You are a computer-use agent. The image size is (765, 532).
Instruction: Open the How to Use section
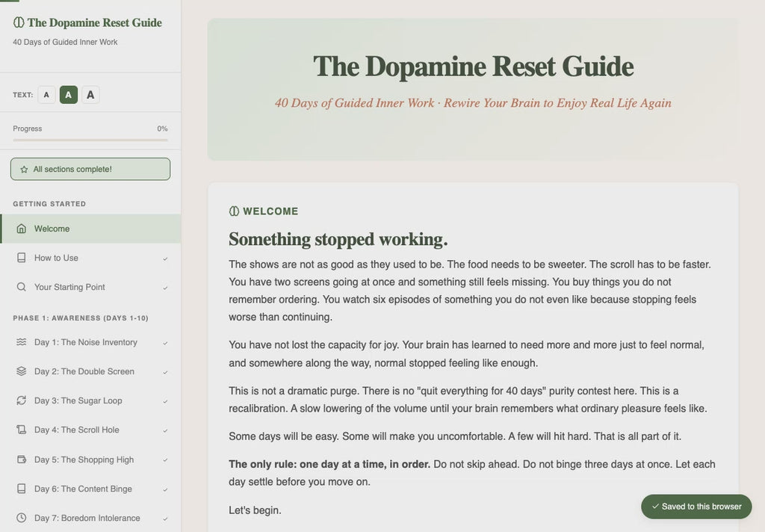tap(90, 258)
